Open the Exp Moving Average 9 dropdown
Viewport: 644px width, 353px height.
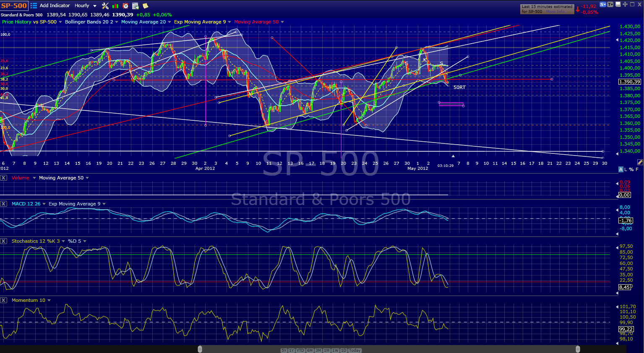[229, 22]
